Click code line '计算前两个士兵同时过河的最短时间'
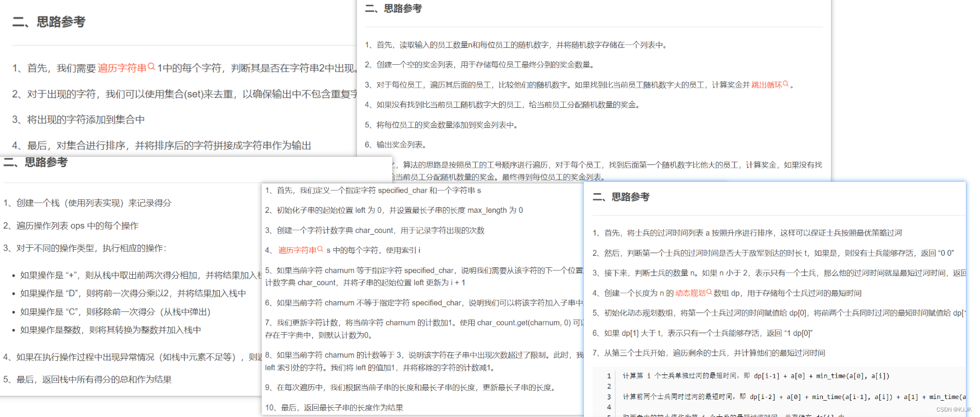 click(x=794, y=397)
